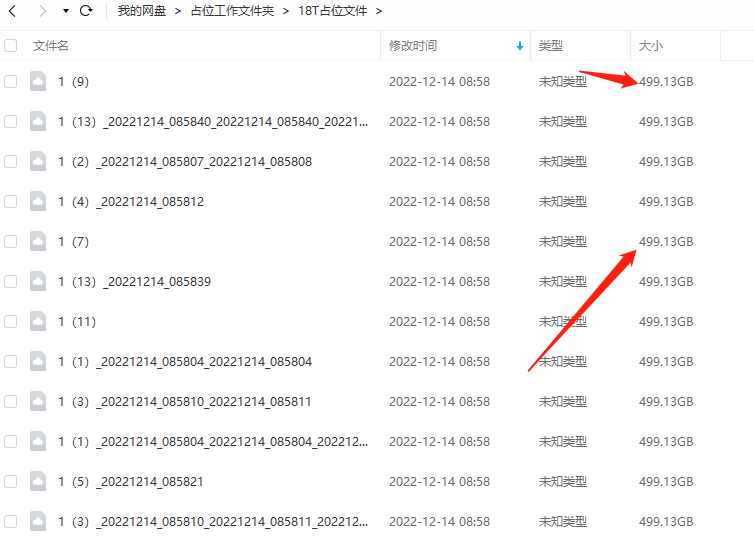Click the file icon of 1 (4) _20221214_085812

38,201
